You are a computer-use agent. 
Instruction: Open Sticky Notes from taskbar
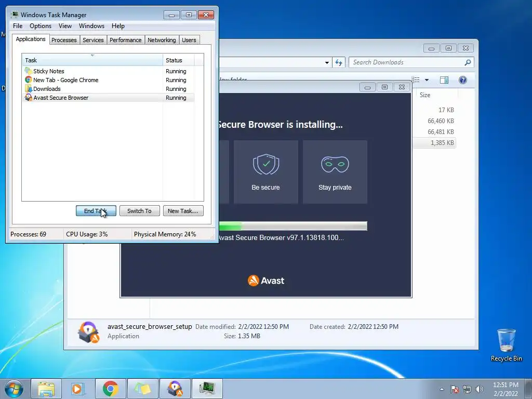tap(142, 389)
